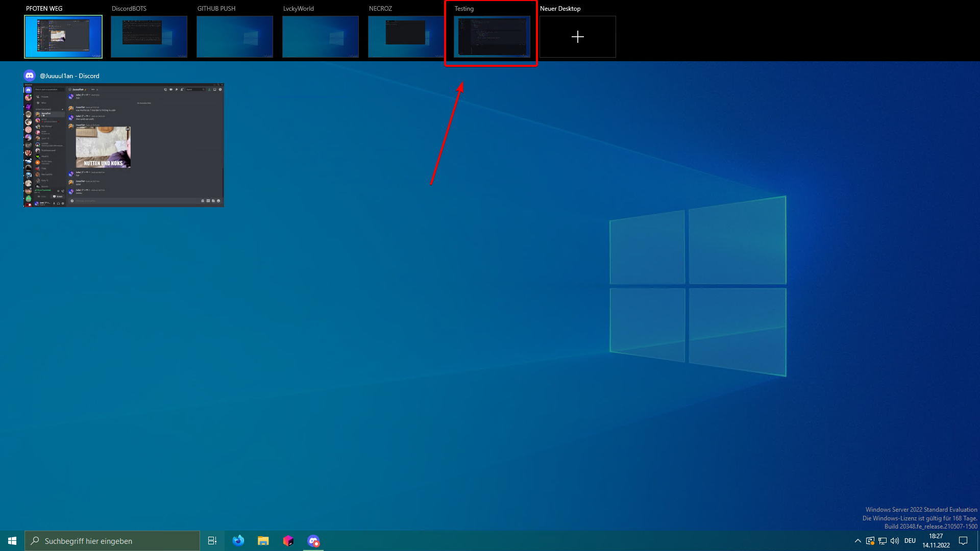Switch to LvckyWorld virtual desktop
Viewport: 980px width, 551px height.
click(x=320, y=37)
